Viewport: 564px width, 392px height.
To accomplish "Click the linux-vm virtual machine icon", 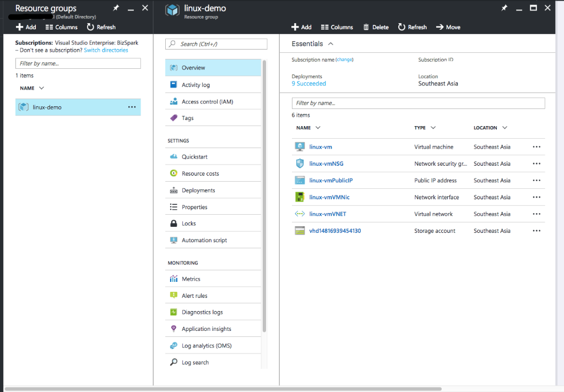I will click(x=300, y=147).
